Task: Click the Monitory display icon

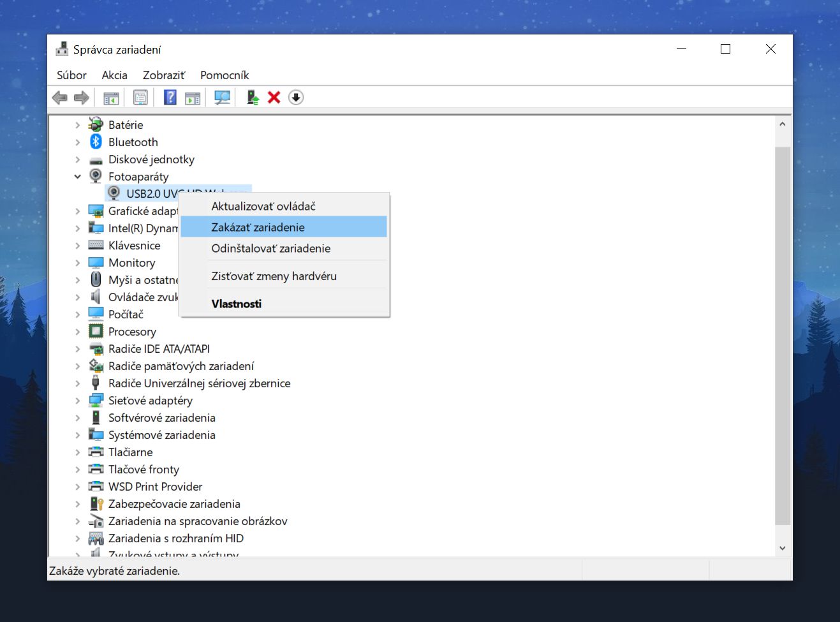Action: 96,263
